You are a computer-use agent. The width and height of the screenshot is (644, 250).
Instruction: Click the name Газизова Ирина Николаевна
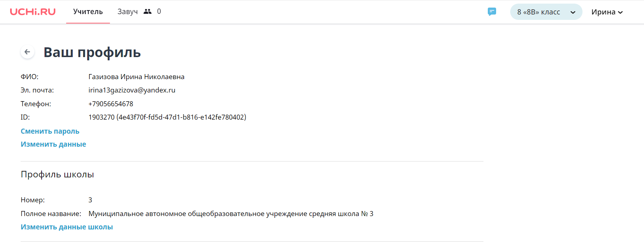(136, 77)
